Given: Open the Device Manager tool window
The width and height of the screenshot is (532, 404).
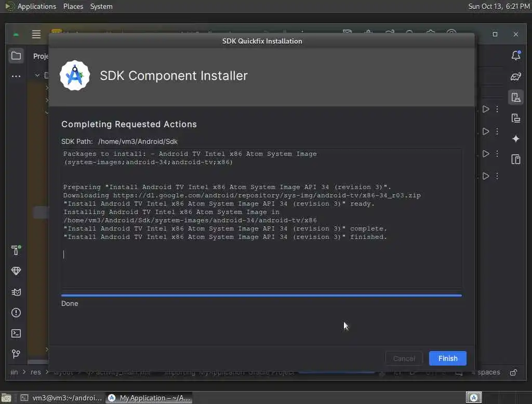Looking at the screenshot, I should [x=516, y=97].
